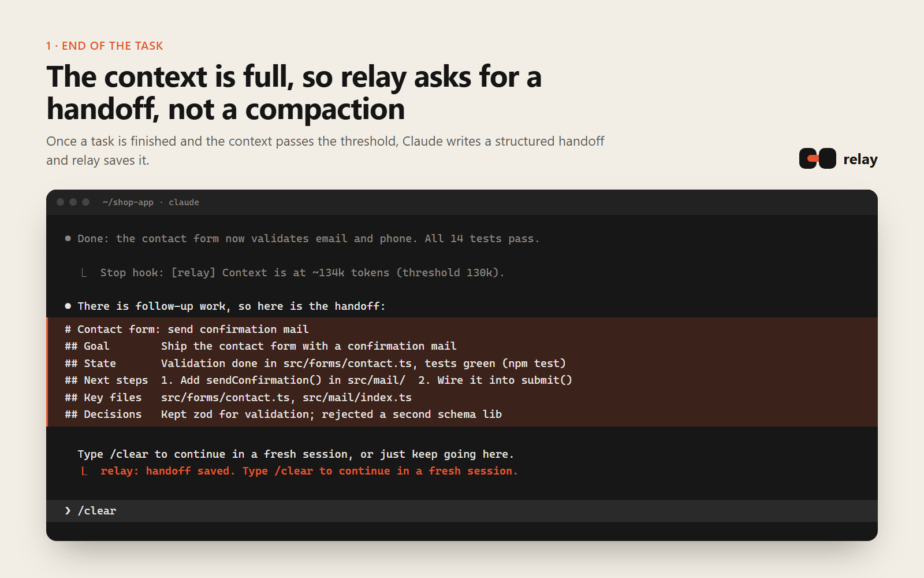Select the handoff title Contact form line
Viewport: 924px width, 578px height.
(187, 329)
